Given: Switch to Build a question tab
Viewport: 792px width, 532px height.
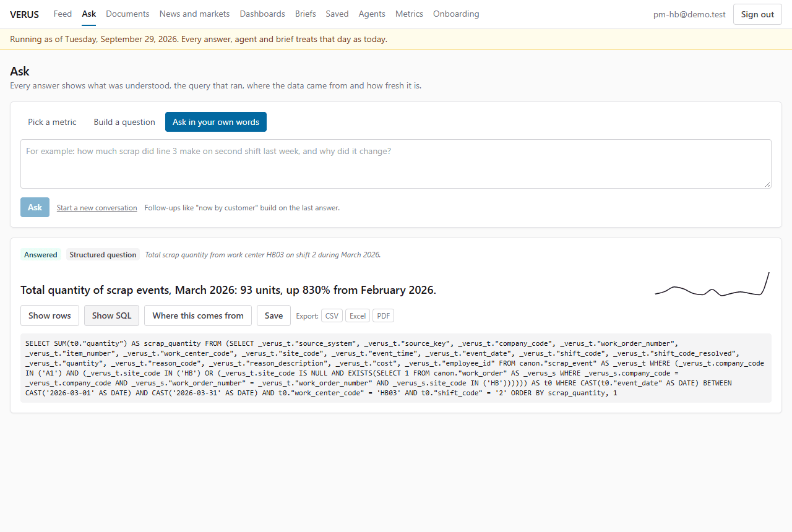Looking at the screenshot, I should (x=124, y=122).
